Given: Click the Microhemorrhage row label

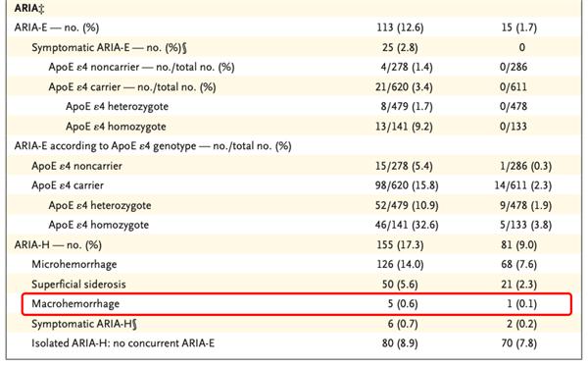Looking at the screenshot, I should pos(74,264).
